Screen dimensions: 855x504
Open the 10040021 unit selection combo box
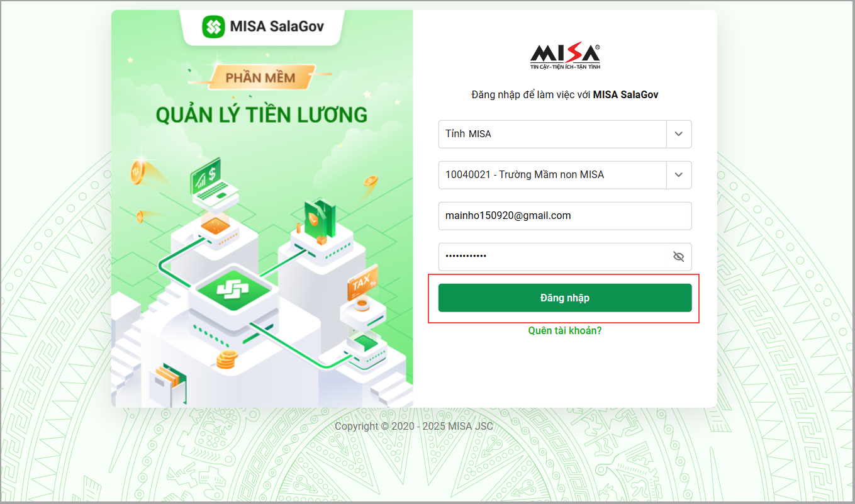tap(565, 175)
